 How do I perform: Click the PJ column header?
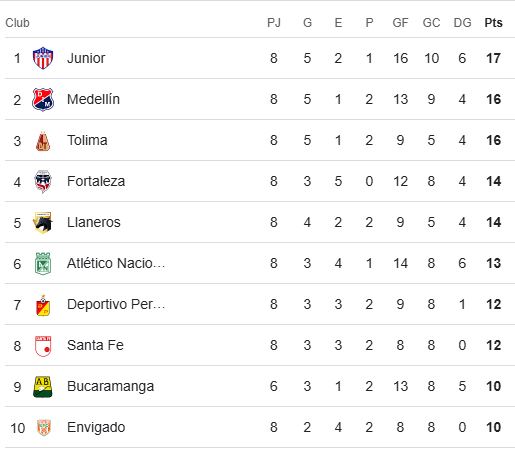(x=274, y=23)
